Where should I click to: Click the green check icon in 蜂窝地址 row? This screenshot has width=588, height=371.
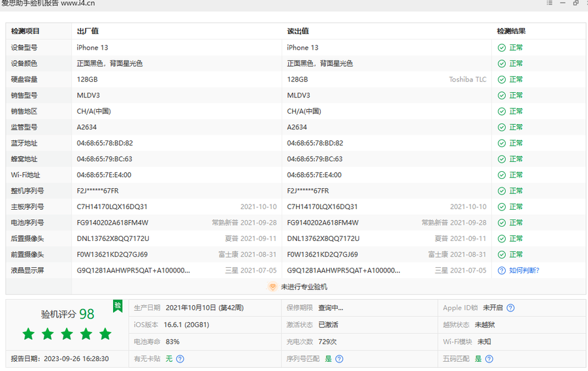tap(501, 159)
